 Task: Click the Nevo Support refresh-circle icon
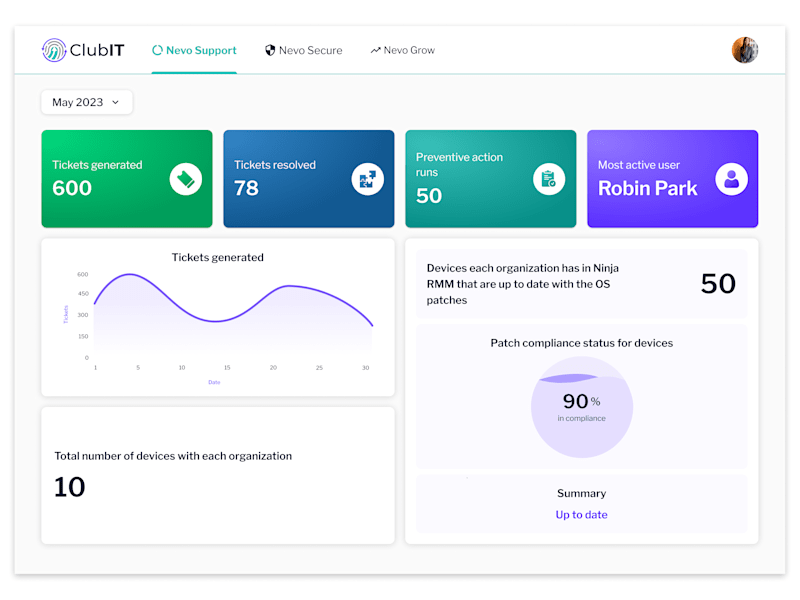158,50
